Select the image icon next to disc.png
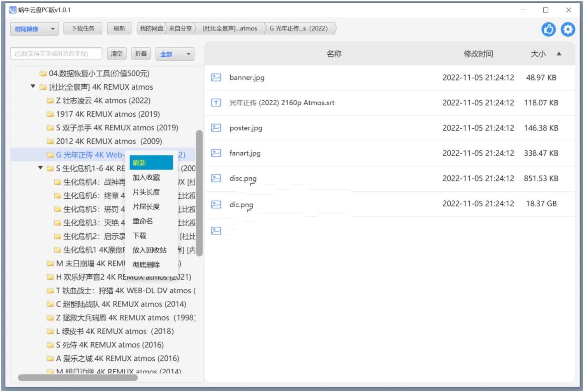584x392 pixels. pos(216,178)
